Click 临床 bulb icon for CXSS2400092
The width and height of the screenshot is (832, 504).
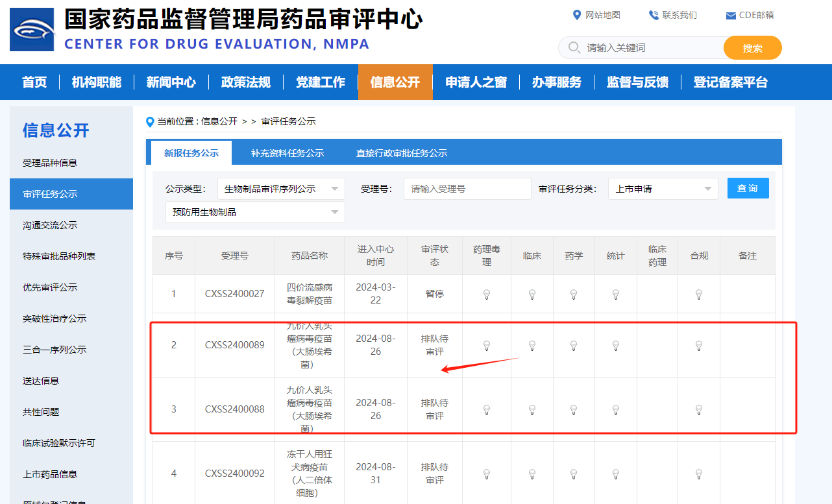(x=532, y=474)
